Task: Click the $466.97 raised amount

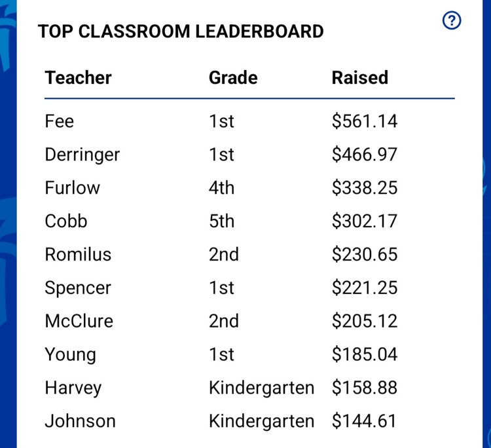Action: (x=365, y=155)
